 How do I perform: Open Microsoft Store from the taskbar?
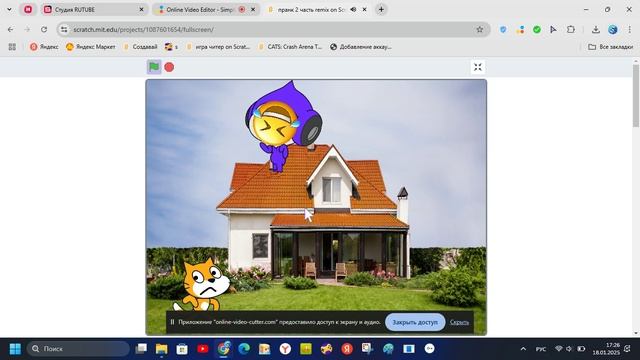point(182,349)
